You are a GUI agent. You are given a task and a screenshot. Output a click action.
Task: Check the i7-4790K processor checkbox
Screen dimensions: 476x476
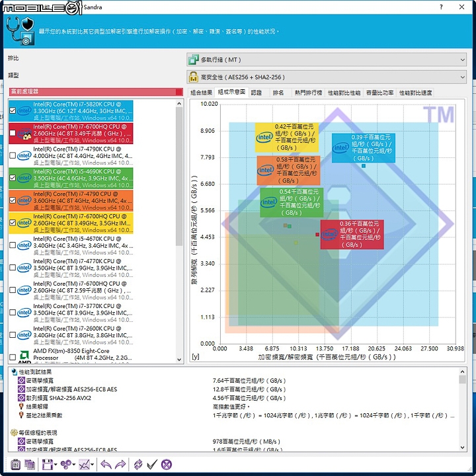[13, 156]
